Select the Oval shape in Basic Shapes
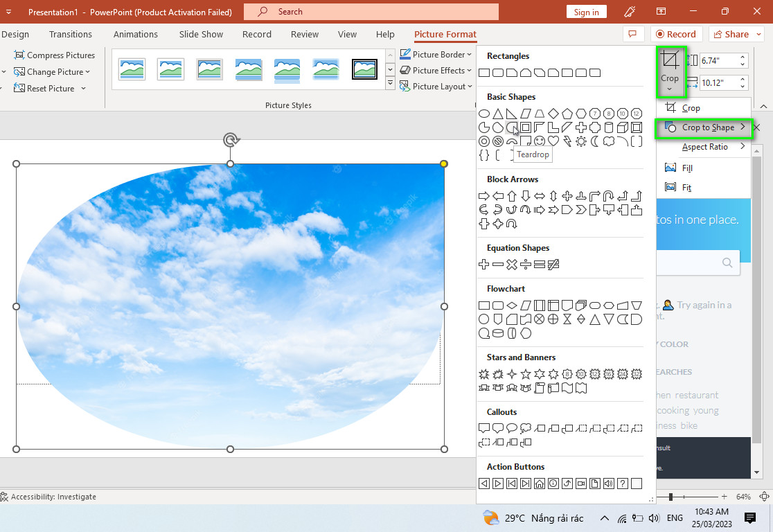This screenshot has height=532, width=773. (x=484, y=114)
